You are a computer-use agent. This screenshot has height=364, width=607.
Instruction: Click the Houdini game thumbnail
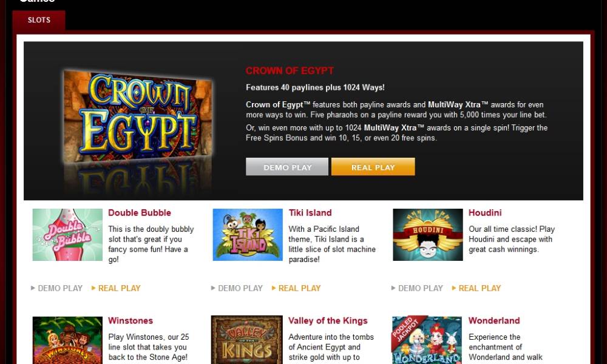click(x=428, y=235)
